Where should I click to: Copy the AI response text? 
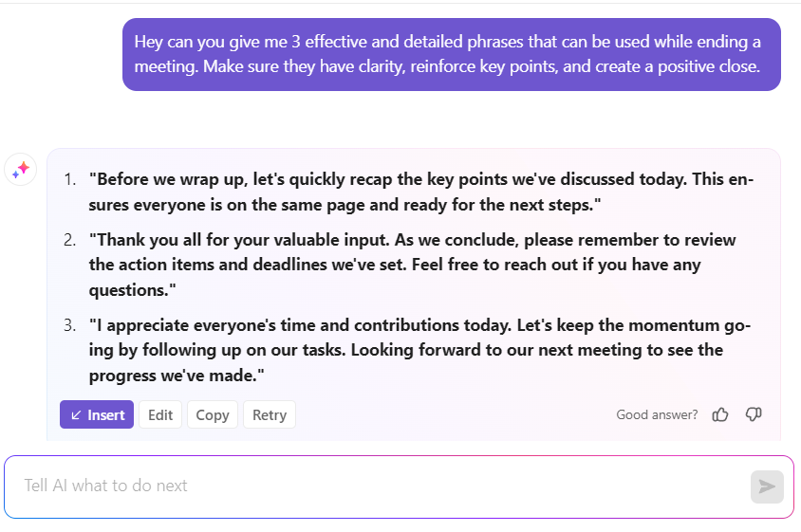coord(213,415)
